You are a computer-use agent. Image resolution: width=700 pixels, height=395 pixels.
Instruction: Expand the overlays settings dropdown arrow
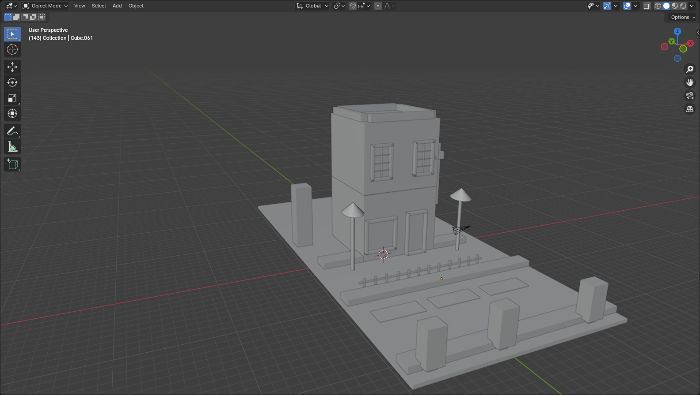coord(635,6)
